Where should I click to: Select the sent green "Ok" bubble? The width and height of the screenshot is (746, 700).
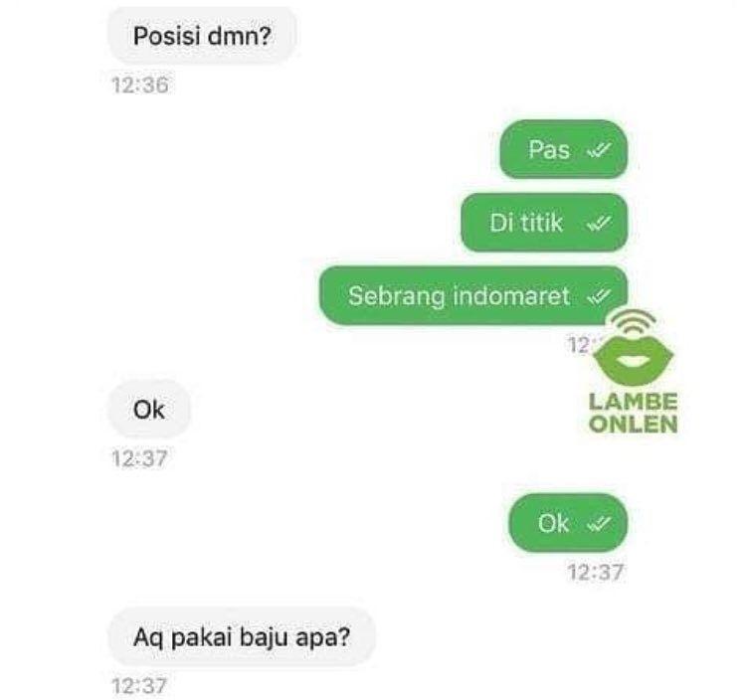click(568, 523)
